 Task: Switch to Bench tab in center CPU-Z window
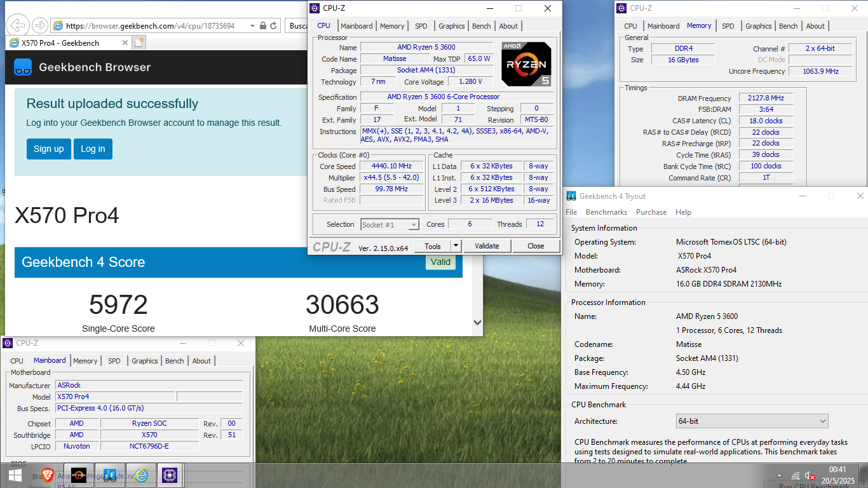(482, 26)
